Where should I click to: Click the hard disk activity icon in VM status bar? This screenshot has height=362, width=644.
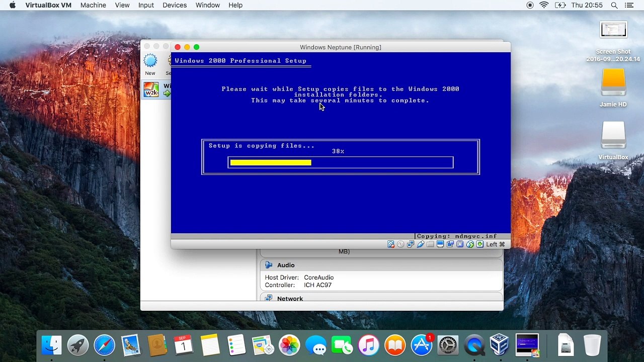391,244
